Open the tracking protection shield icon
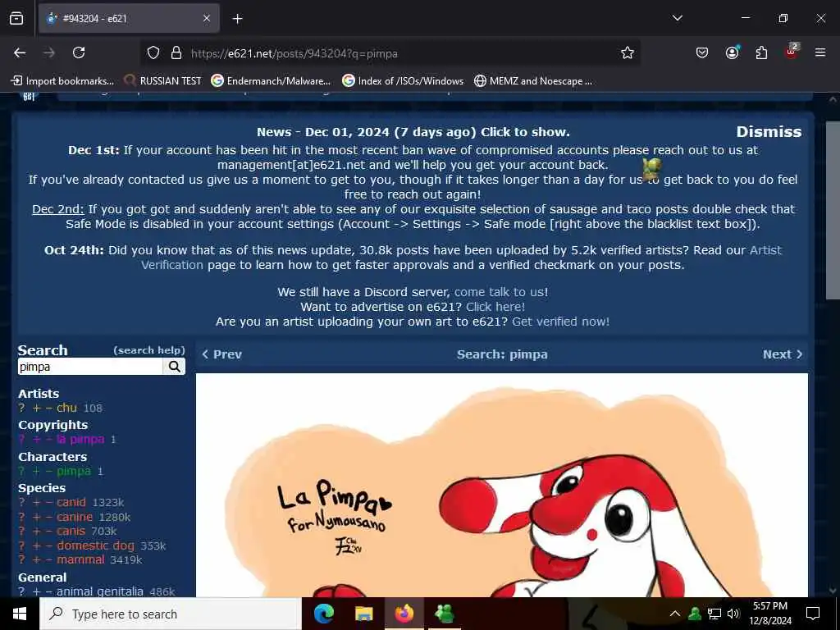840x630 pixels. pyautogui.click(x=153, y=53)
